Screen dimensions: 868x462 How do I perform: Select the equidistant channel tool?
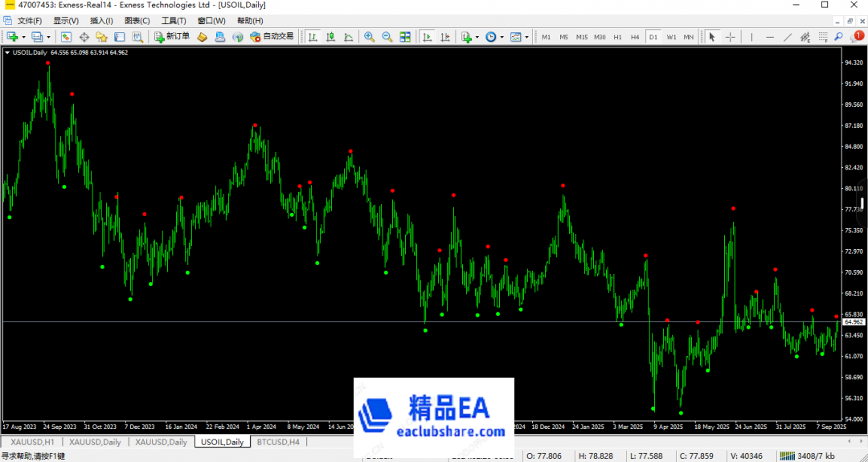(x=805, y=37)
